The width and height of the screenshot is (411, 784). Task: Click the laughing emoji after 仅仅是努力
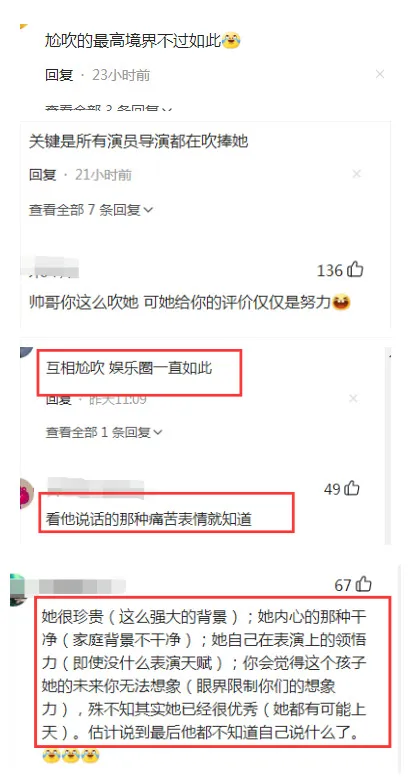coord(341,302)
